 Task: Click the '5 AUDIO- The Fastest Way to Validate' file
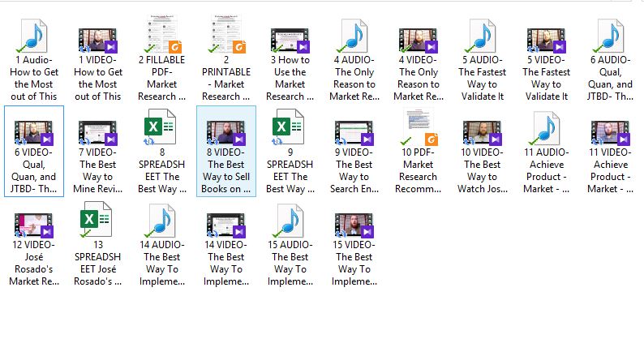click(483, 36)
